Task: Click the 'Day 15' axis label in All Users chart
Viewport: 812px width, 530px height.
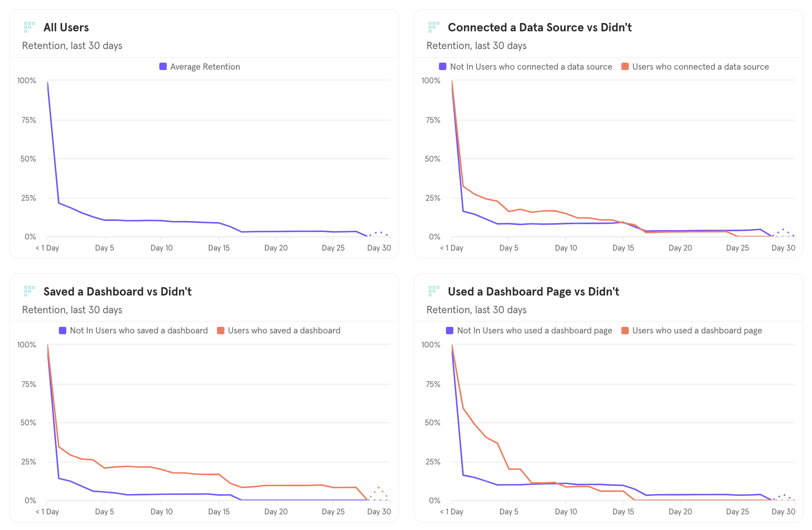Action: point(219,248)
